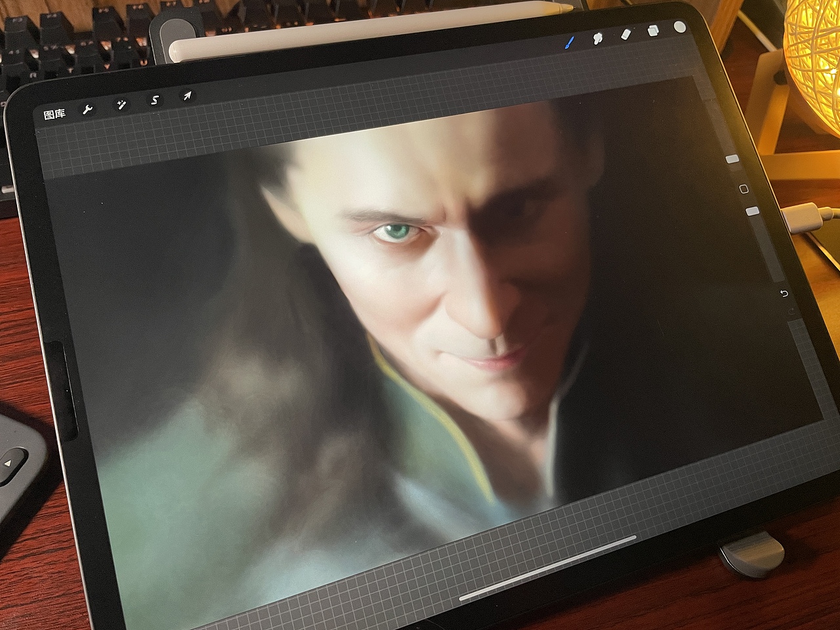The image size is (840, 630).
Task: Select the blue Brush tool
Action: (570, 42)
